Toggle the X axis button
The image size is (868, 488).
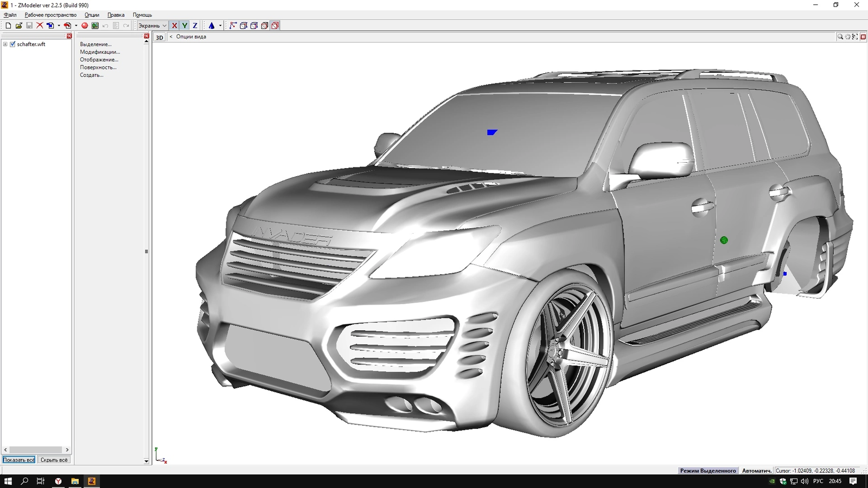(x=174, y=25)
